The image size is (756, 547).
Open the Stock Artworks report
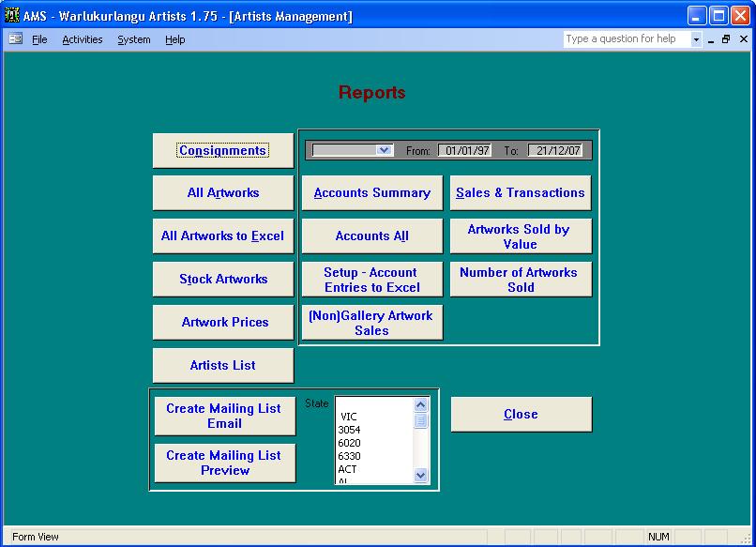click(222, 279)
